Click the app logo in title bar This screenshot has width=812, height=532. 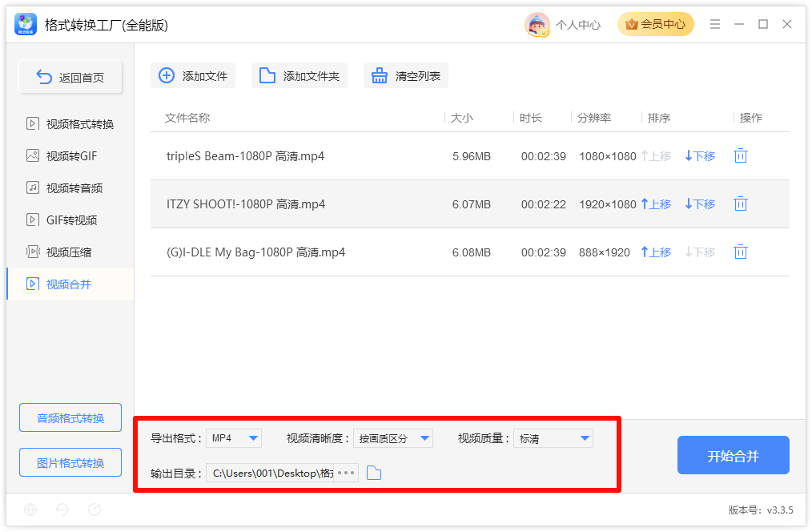pyautogui.click(x=26, y=24)
